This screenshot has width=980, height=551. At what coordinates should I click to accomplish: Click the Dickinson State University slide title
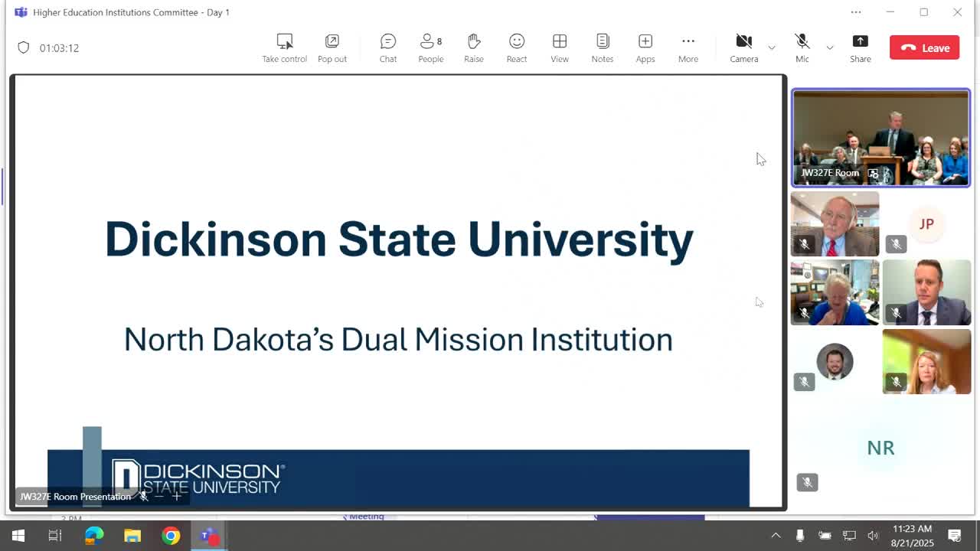click(399, 239)
